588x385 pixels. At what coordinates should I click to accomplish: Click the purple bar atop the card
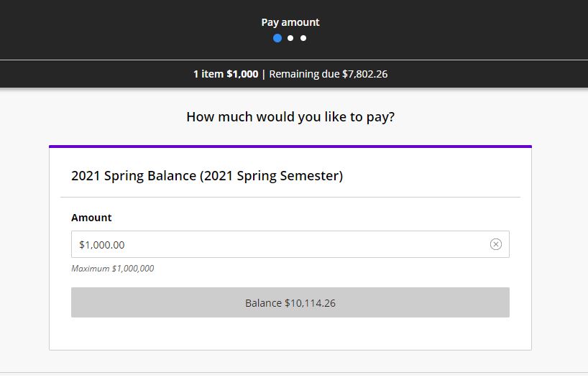(290, 147)
